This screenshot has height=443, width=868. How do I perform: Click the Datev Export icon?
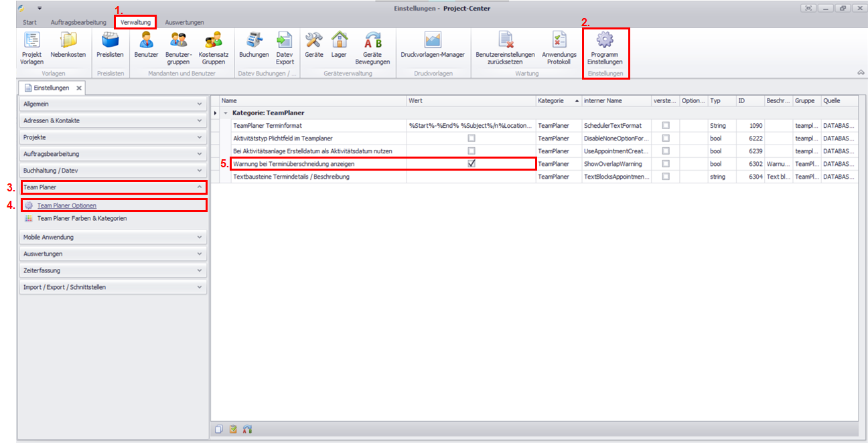[x=285, y=48]
